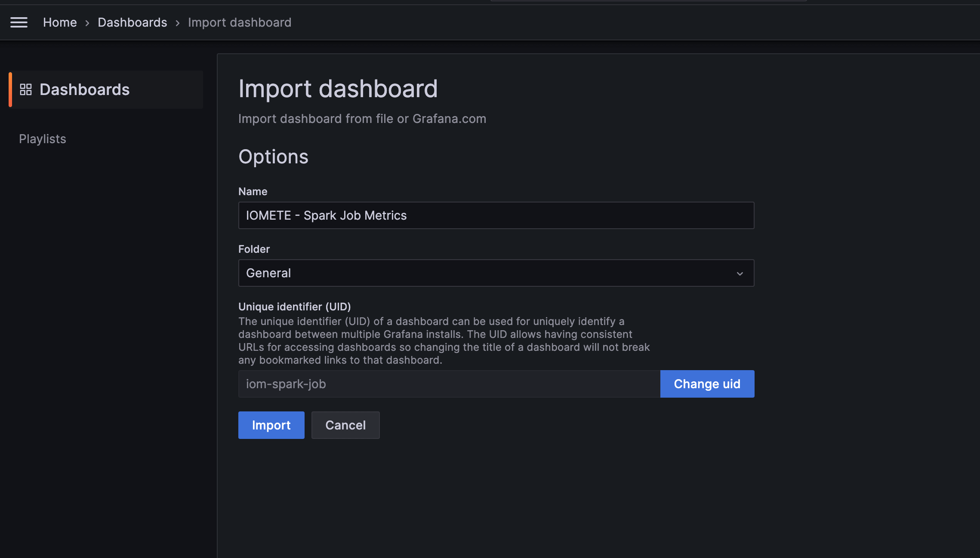Open the Folder dropdown showing General
Screen dimensions: 980x558
496,273
